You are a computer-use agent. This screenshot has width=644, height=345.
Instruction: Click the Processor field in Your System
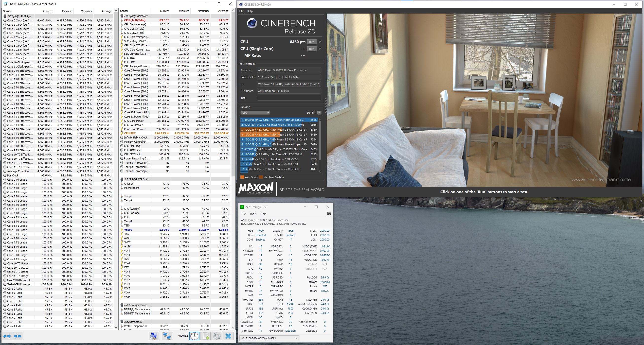tap(289, 70)
